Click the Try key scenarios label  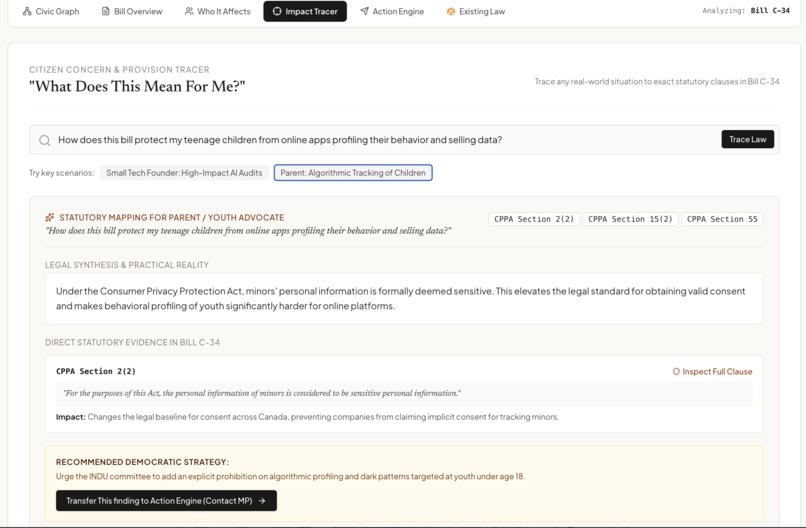coord(62,173)
